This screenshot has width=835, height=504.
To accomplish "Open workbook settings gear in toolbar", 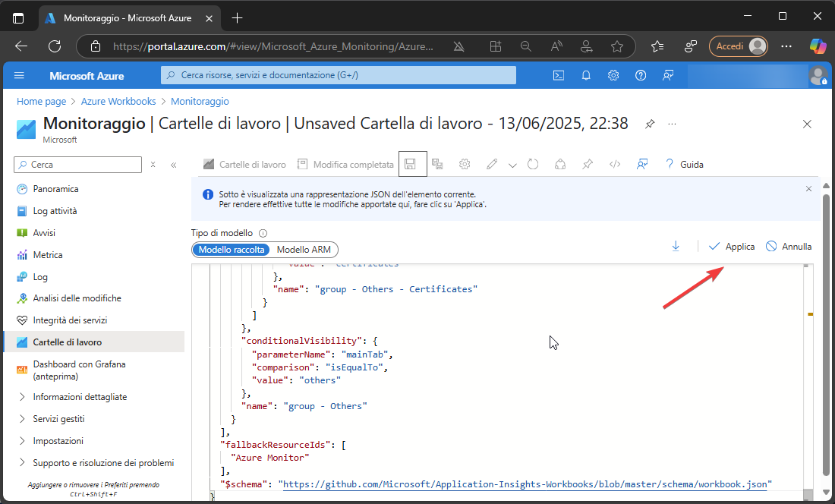I will coord(465,164).
